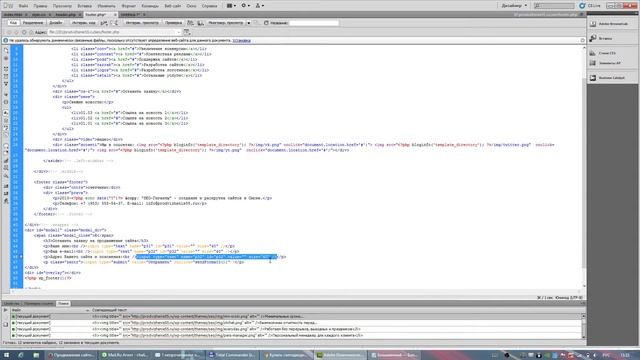
Task: Switch to the Поиск results tab
Action: (63, 304)
